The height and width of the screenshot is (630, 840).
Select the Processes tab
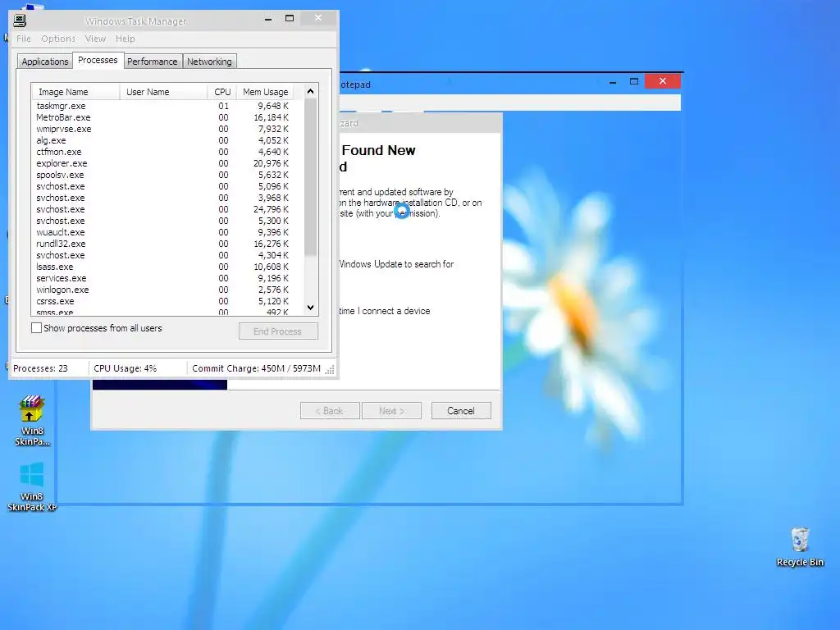[x=98, y=60]
